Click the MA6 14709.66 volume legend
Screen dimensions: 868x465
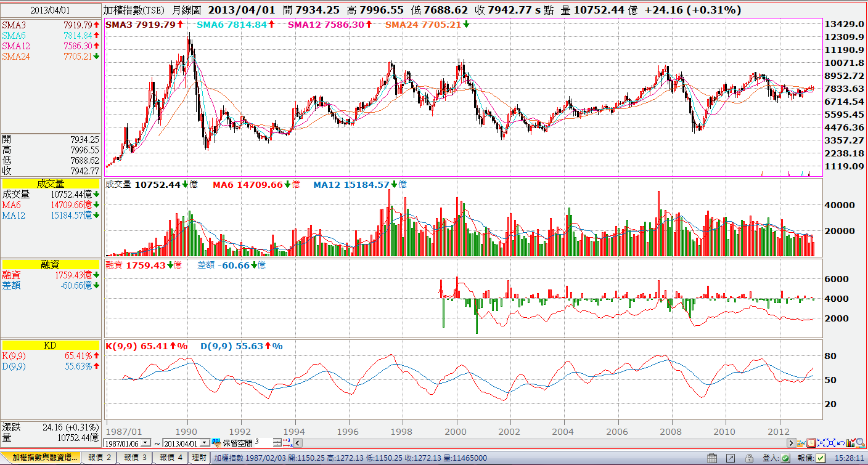pos(256,185)
